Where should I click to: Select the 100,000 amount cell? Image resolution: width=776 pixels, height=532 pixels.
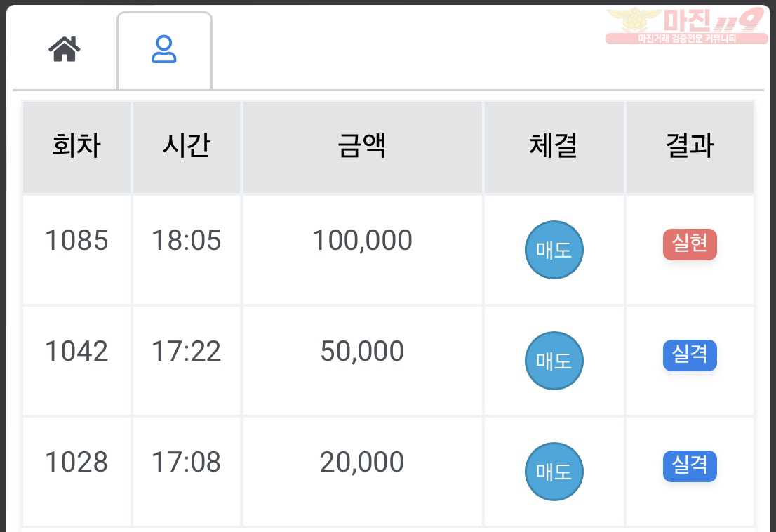coord(362,250)
